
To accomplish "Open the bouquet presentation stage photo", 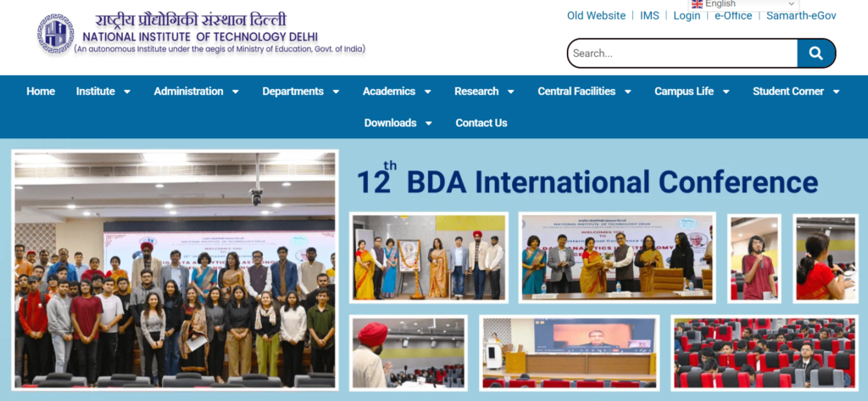I will tap(617, 258).
